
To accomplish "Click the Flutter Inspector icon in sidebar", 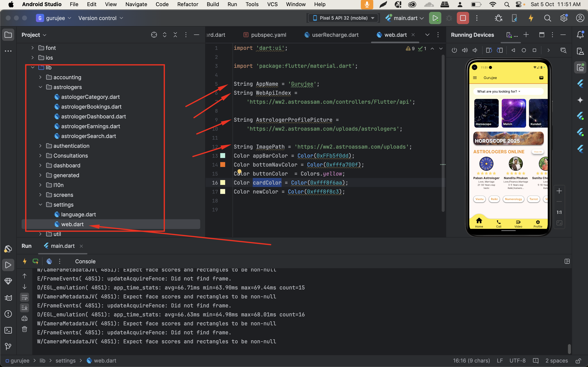I will 580,83.
